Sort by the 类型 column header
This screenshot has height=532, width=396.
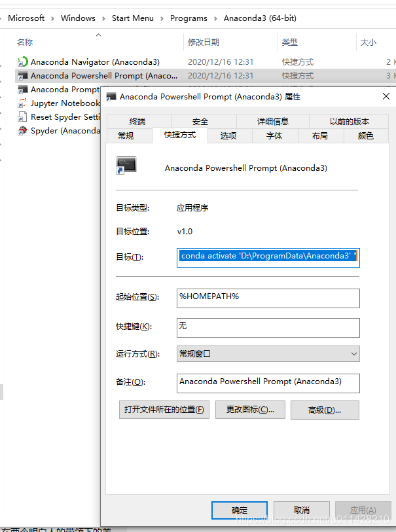coord(290,43)
